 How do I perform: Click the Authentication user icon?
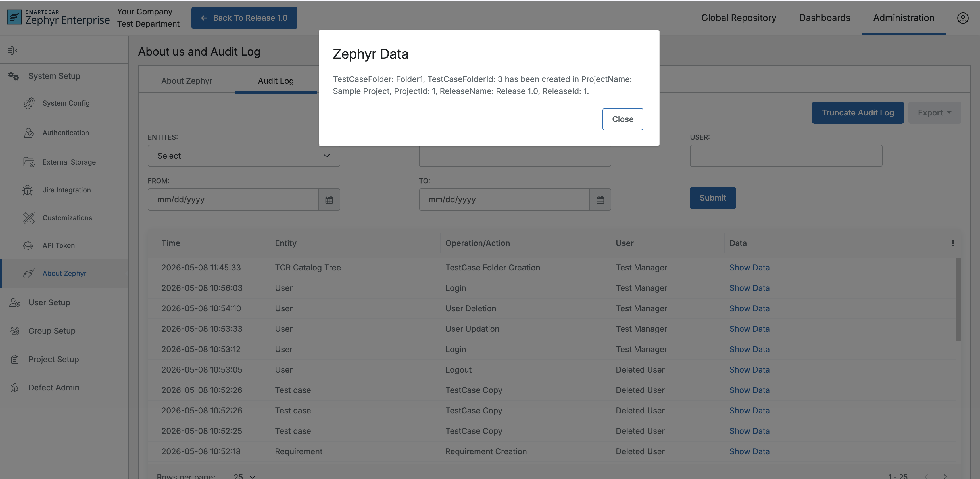pyautogui.click(x=29, y=133)
